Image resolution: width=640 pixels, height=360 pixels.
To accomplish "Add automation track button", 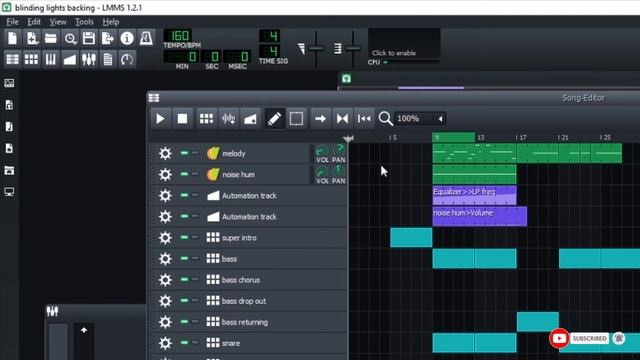I will (250, 119).
